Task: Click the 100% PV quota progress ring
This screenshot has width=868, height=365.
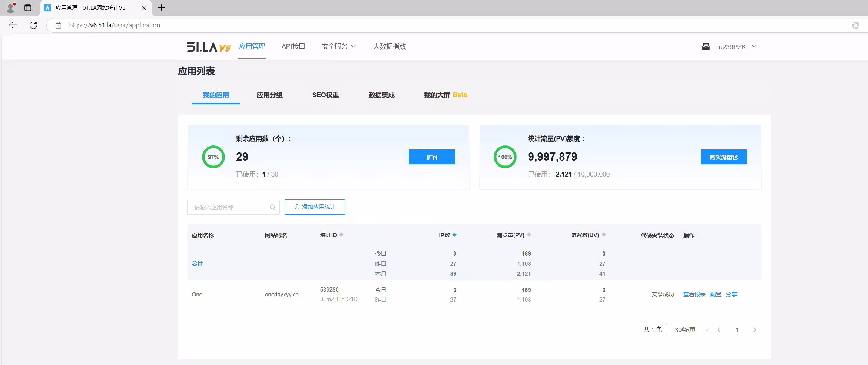Action: pyautogui.click(x=505, y=157)
